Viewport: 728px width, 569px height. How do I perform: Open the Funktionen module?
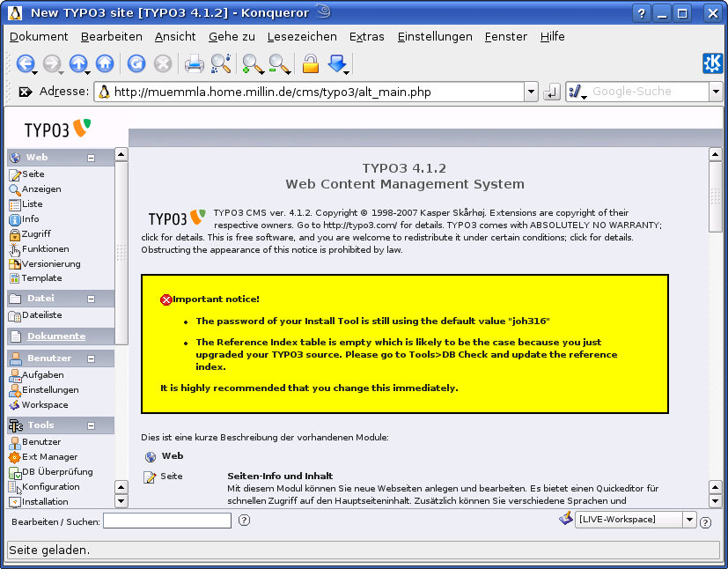39,249
